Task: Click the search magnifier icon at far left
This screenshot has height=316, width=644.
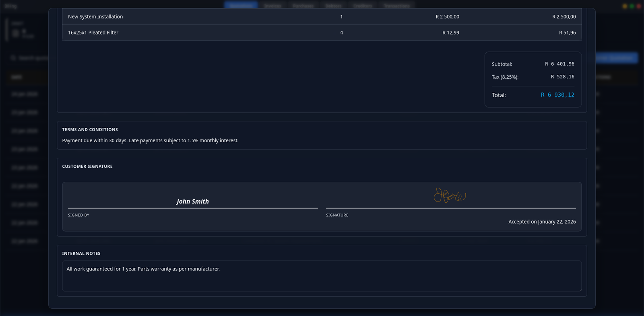Action: coord(13,58)
